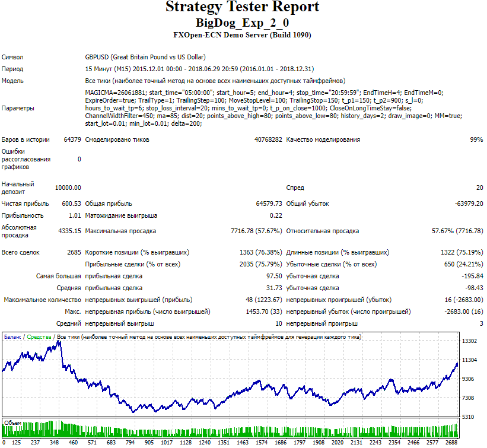Click the 'Модель' row label
Image resolution: width=487 pixels, height=448 pixels.
point(12,81)
